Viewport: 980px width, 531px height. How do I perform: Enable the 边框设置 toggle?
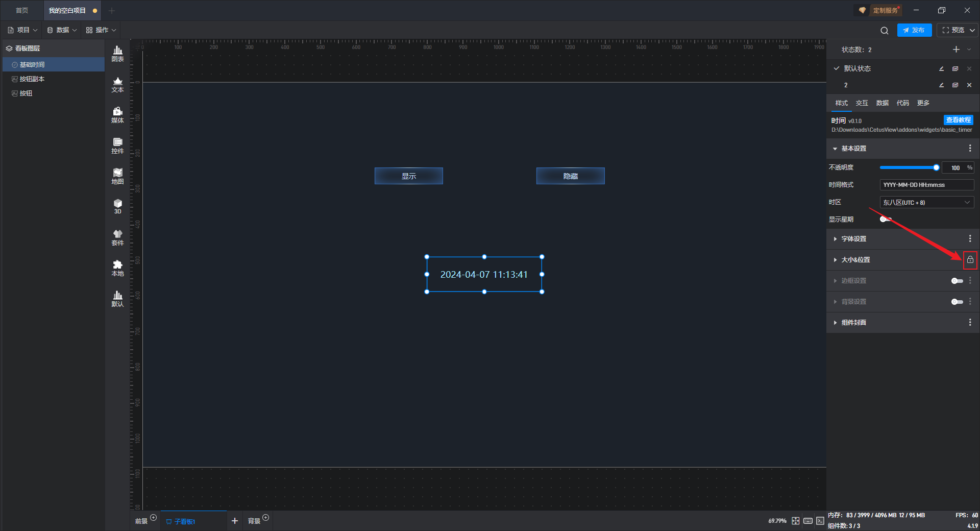click(957, 281)
